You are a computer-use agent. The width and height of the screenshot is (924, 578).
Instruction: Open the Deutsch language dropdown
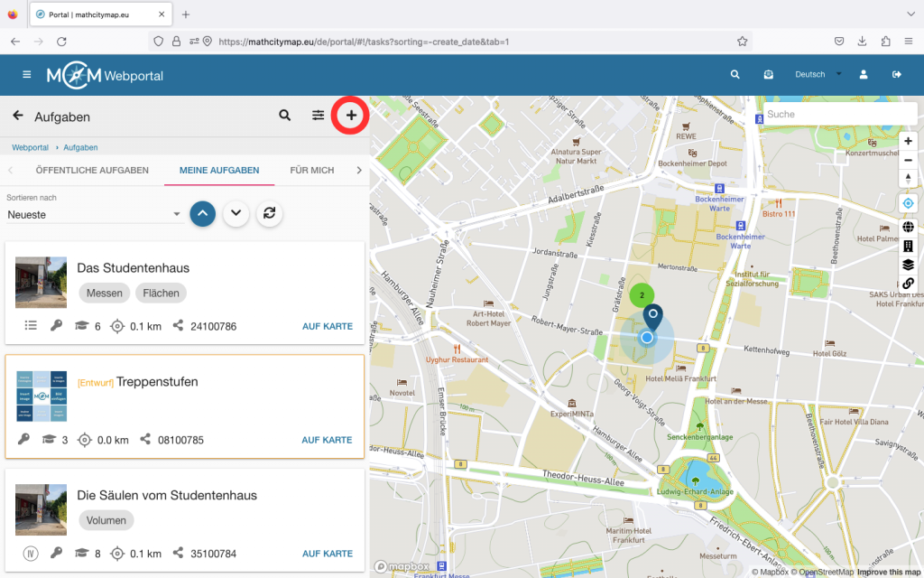tap(818, 75)
